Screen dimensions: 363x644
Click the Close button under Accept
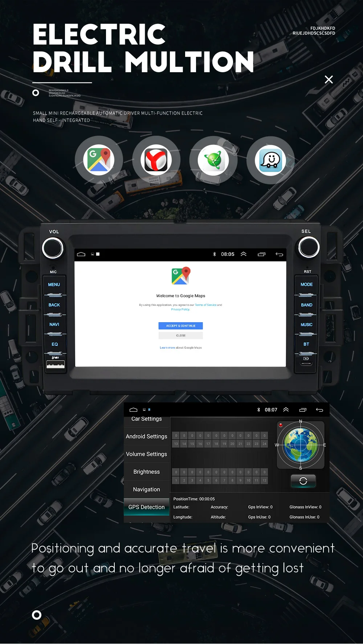click(181, 336)
